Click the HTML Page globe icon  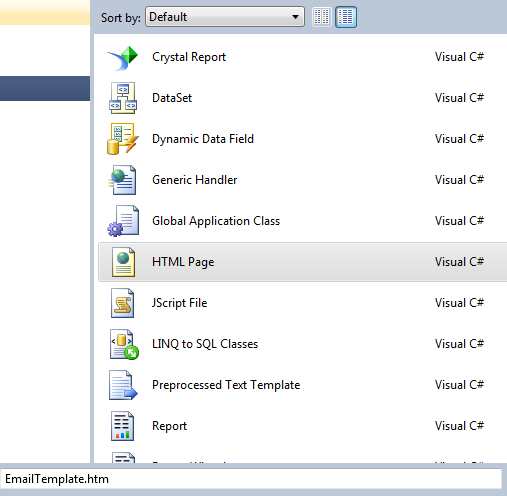point(123,262)
